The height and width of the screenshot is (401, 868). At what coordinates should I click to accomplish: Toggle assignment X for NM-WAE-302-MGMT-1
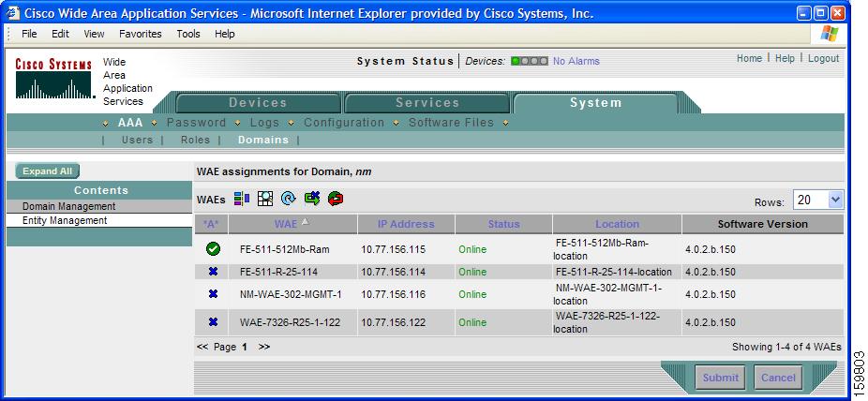pos(213,294)
